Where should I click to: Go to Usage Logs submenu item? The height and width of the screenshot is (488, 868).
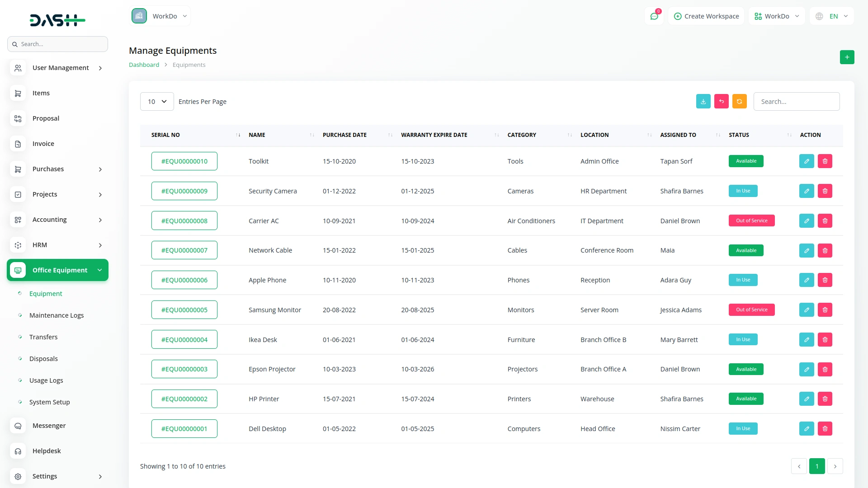click(x=46, y=380)
